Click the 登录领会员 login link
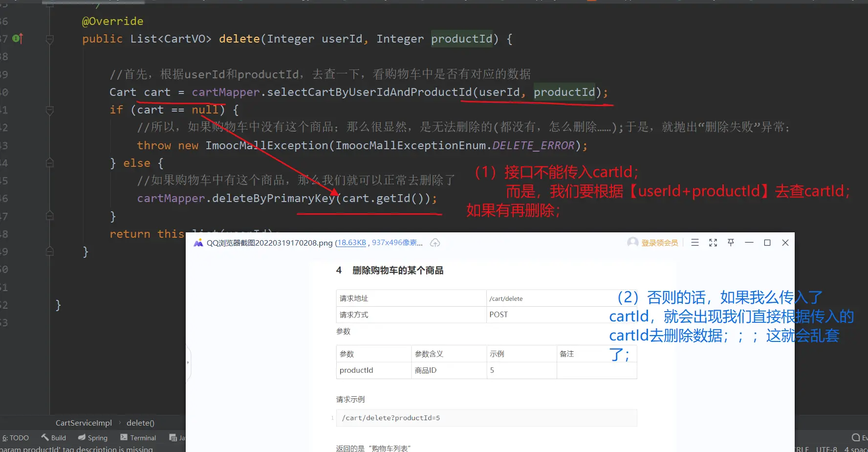 click(x=660, y=243)
